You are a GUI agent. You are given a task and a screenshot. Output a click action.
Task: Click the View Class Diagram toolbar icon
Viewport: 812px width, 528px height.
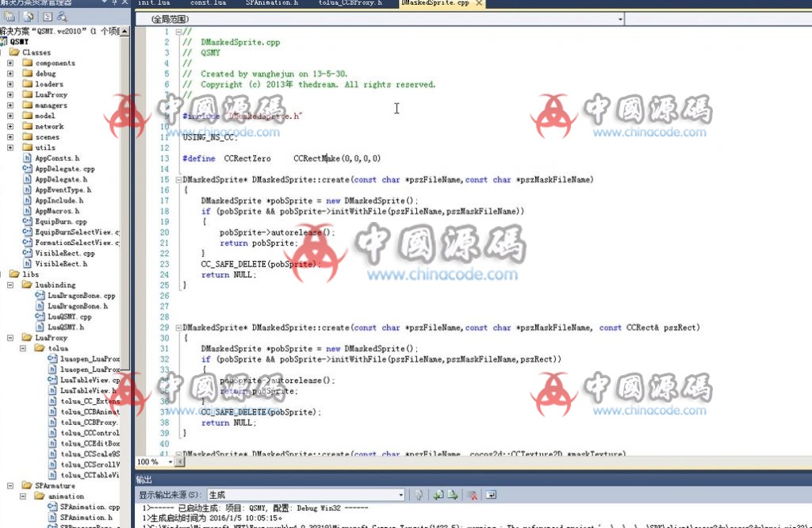[62, 16]
